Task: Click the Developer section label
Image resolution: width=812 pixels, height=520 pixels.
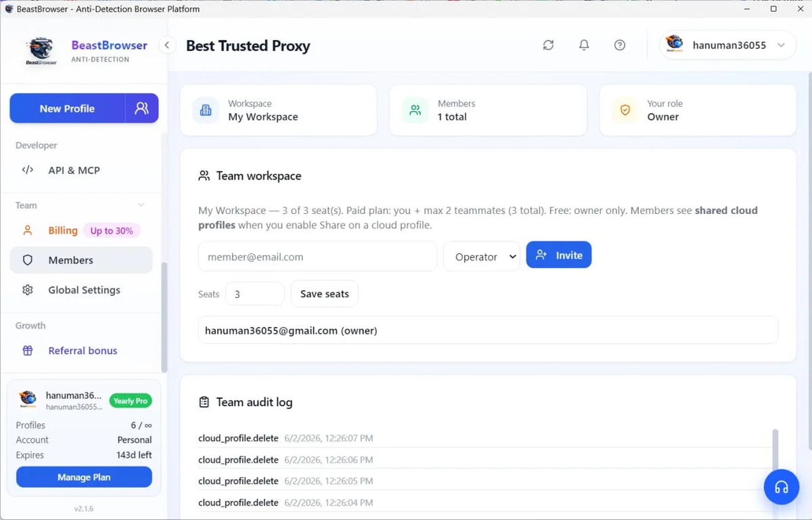Action: (x=37, y=145)
